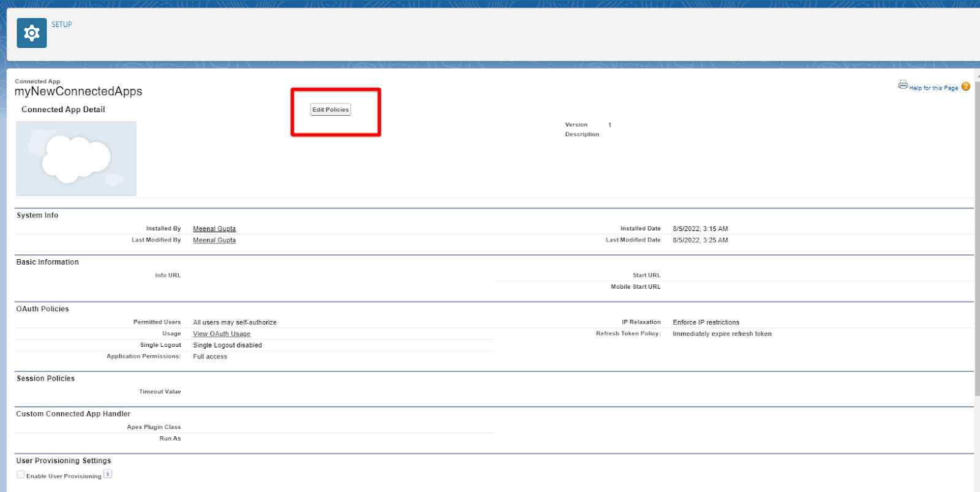Viewport: 980px width, 492px height.
Task: Click 'All users may self-authorize' text
Action: (235, 322)
